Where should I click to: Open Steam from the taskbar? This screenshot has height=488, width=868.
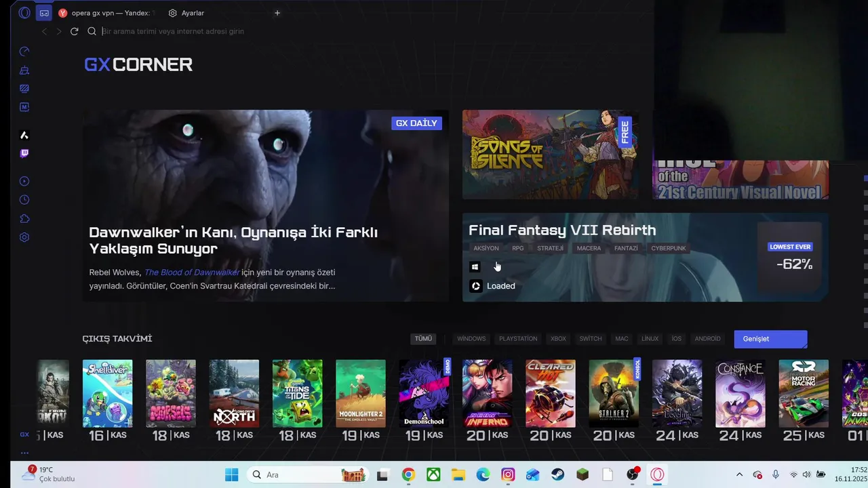557,474
